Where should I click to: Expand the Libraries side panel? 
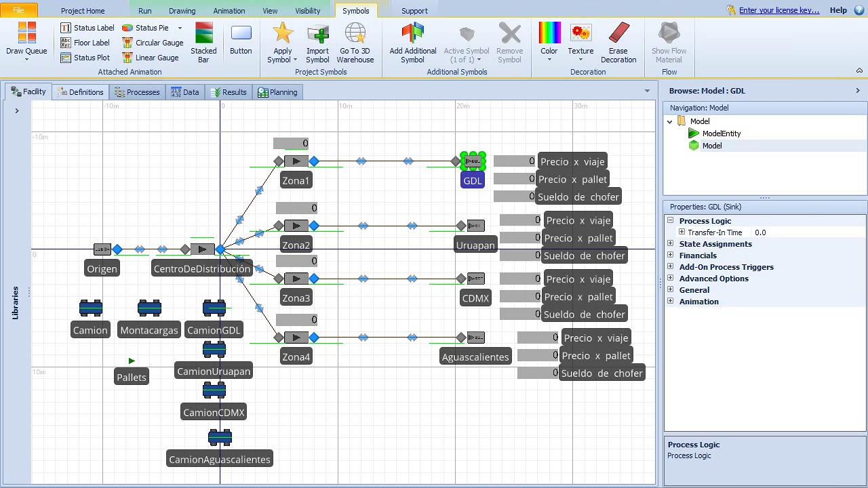(17, 110)
